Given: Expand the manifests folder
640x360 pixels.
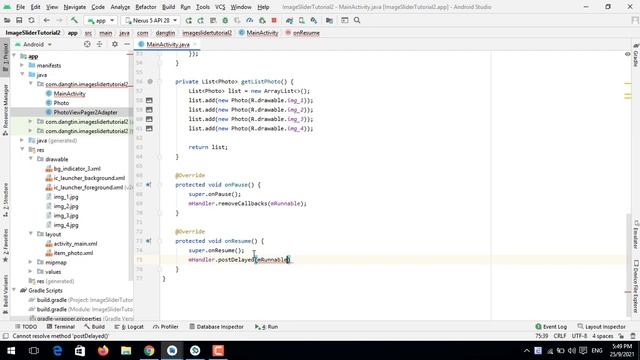Looking at the screenshot, I should pos(22,65).
